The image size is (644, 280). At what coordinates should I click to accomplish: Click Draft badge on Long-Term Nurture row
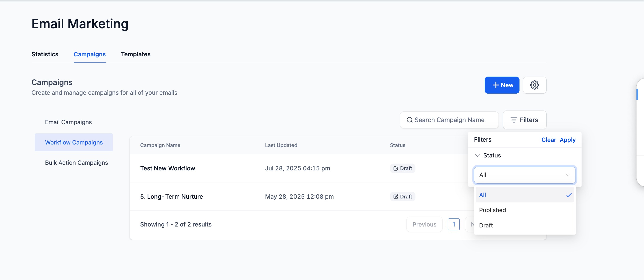pos(402,197)
